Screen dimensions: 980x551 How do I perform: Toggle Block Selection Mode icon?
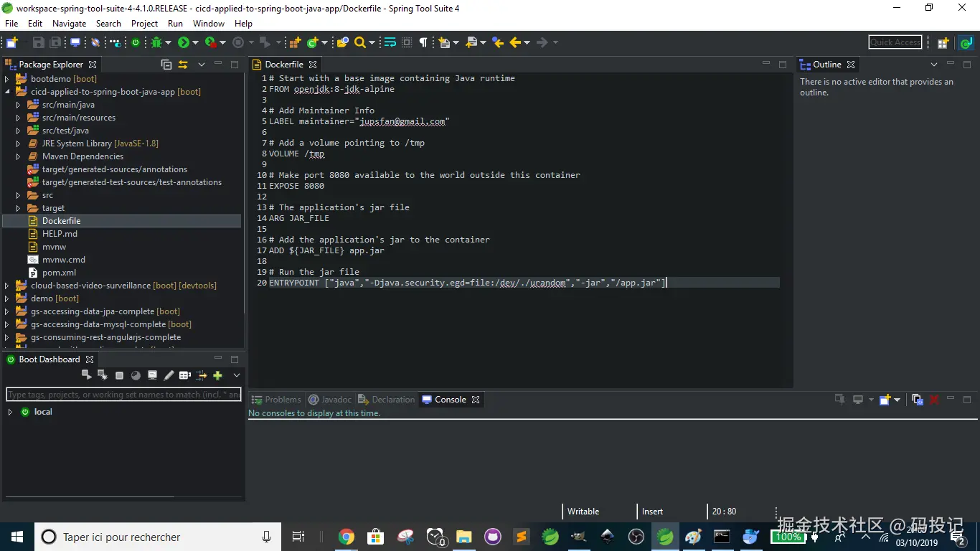coord(407,42)
